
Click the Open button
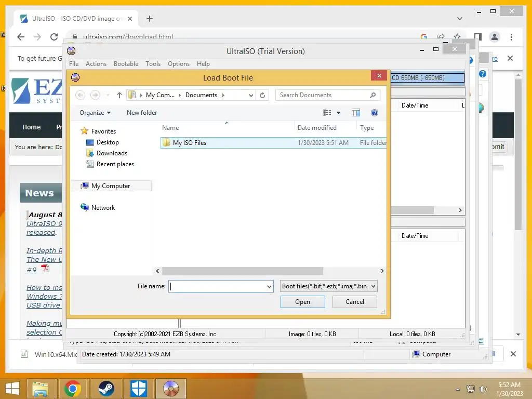pyautogui.click(x=303, y=302)
